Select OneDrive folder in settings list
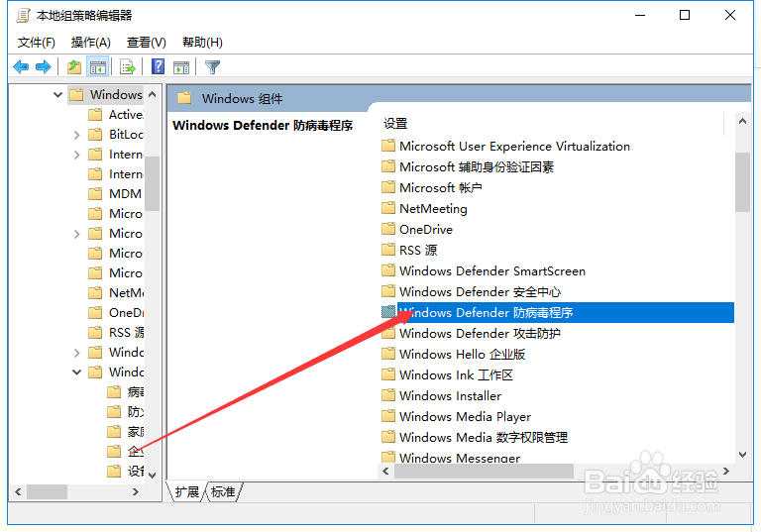The height and width of the screenshot is (532, 761). tap(417, 230)
